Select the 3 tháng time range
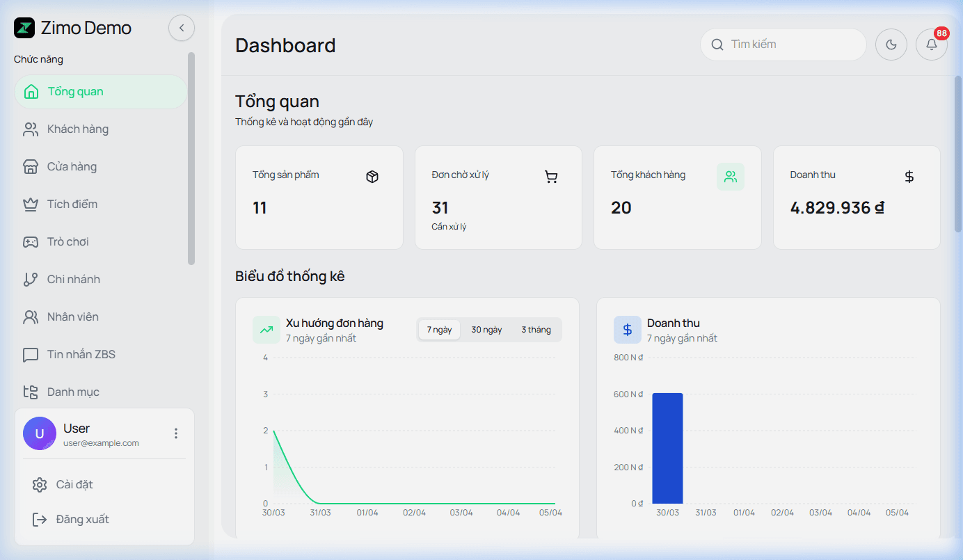 click(x=536, y=329)
